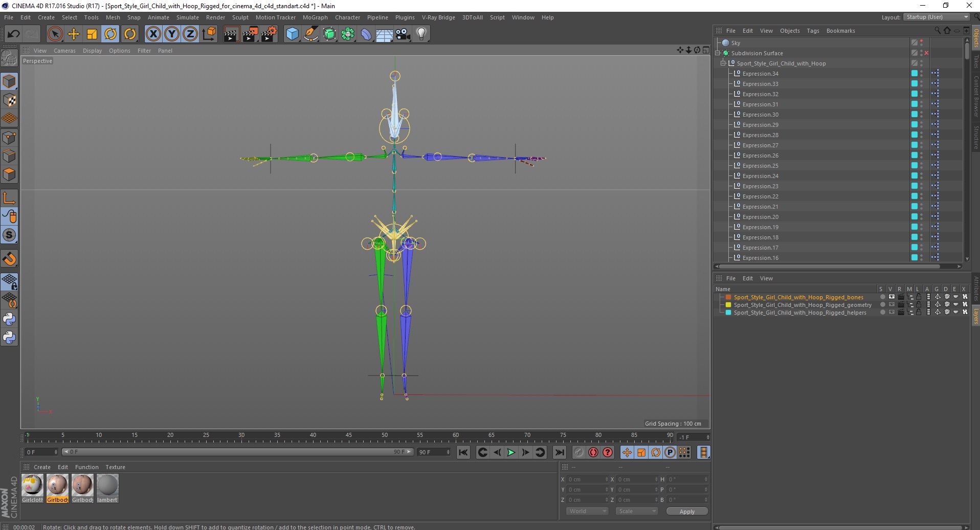Collapse the Subdivision Surface object
Image resolution: width=980 pixels, height=530 pixels.
(x=718, y=53)
